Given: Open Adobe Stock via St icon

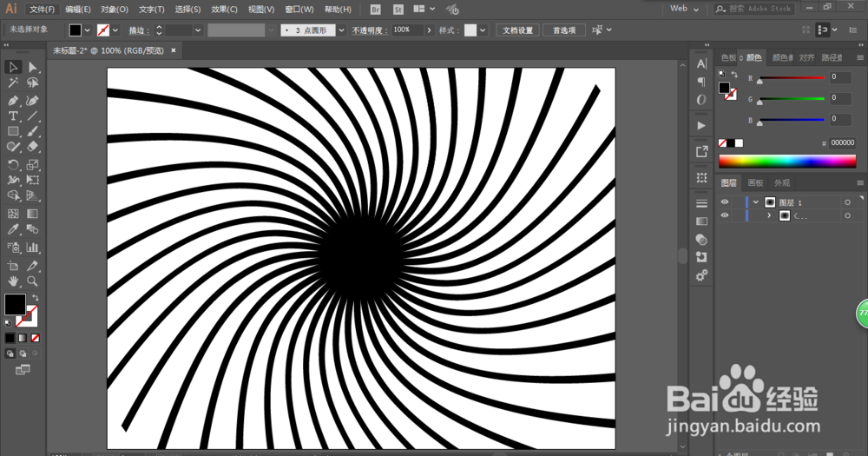Looking at the screenshot, I should [398, 10].
